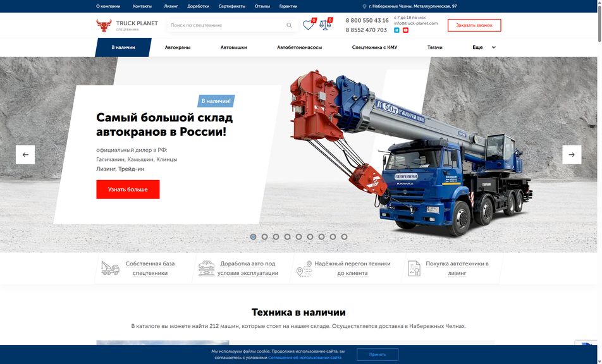The height and width of the screenshot is (364, 602).
Task: Click the route pin icon for delivery
Action: tap(304, 269)
